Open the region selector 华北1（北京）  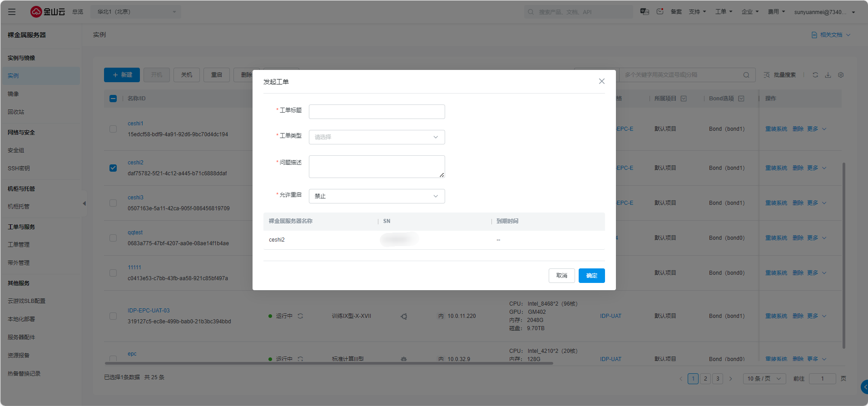pyautogui.click(x=136, y=12)
